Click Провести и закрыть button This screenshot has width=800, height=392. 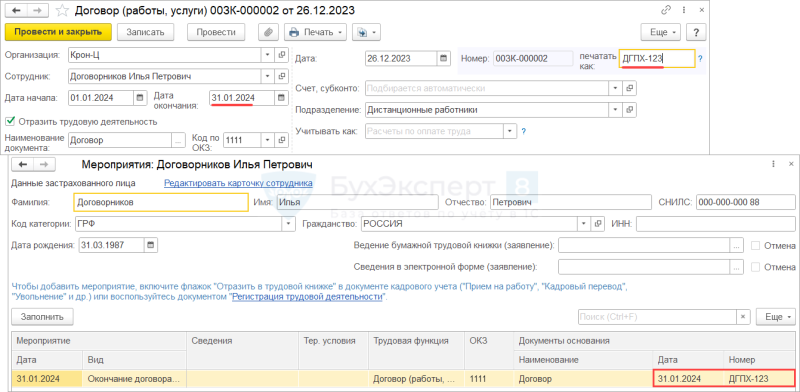(x=59, y=32)
